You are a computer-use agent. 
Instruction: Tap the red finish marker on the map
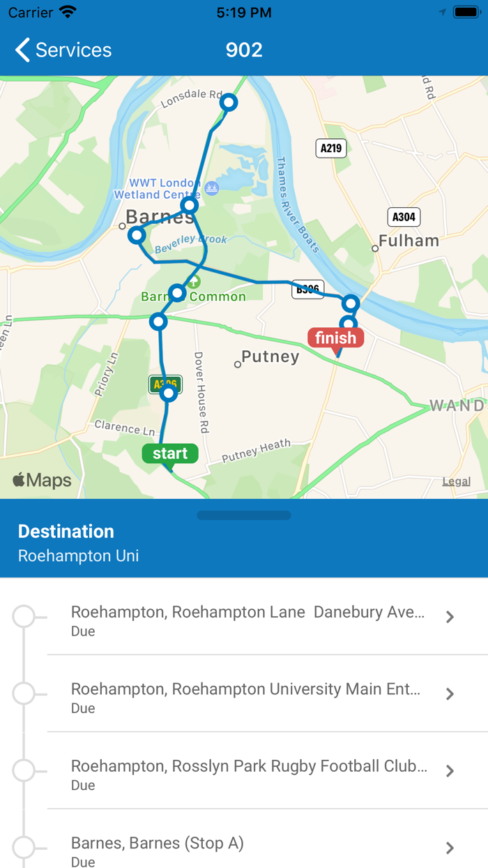[336, 338]
